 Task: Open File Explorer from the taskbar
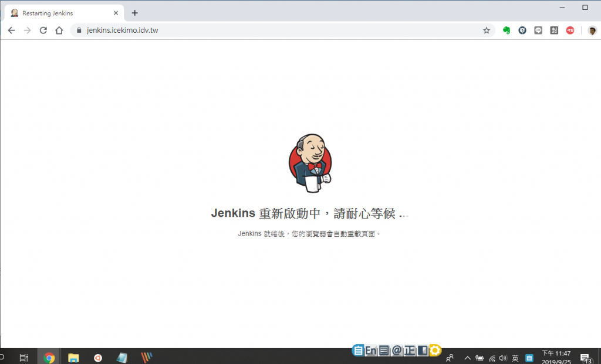pyautogui.click(x=73, y=358)
